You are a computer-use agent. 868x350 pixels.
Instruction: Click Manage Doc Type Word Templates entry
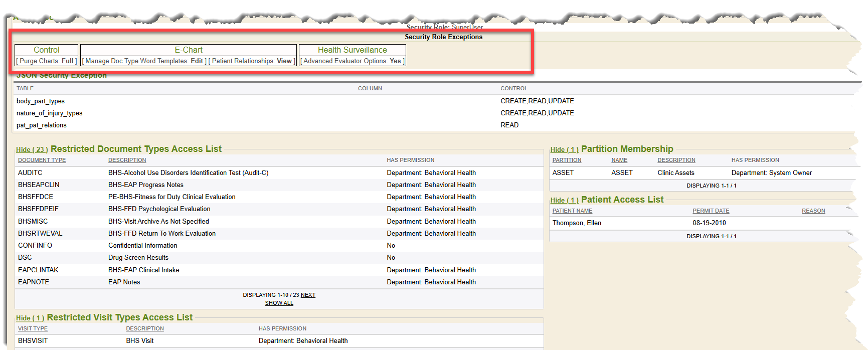pos(144,61)
